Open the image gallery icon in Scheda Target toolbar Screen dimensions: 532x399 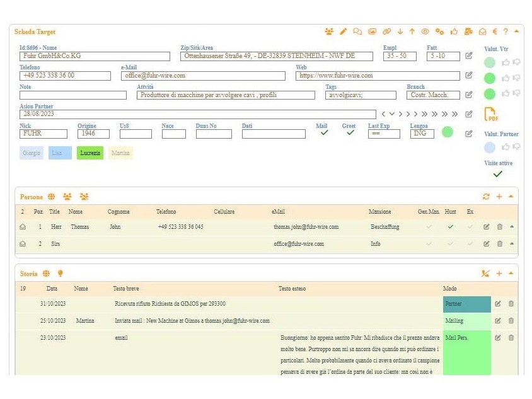click(372, 32)
